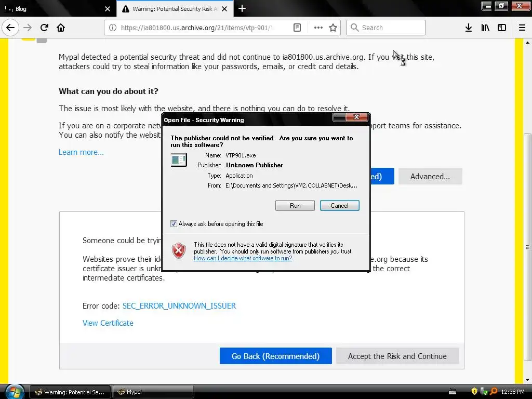Close the Open File - Security Warning dialog
The height and width of the screenshot is (399, 532).
[356, 117]
